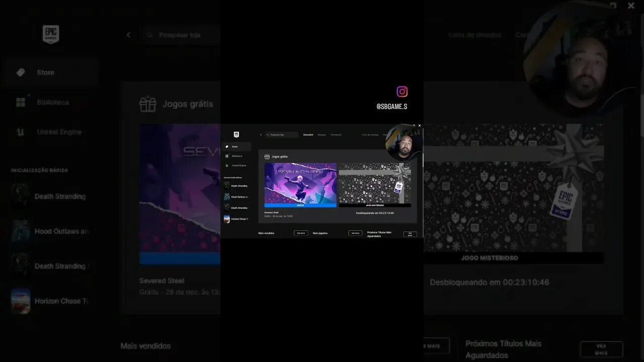Click Epic Games logo in large blurred background
The height and width of the screenshot is (362, 644).
(x=51, y=34)
